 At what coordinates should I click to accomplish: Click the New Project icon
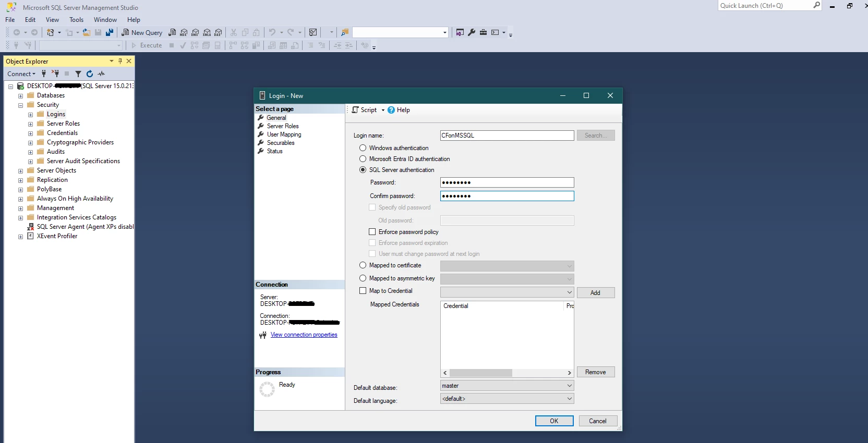pos(51,32)
